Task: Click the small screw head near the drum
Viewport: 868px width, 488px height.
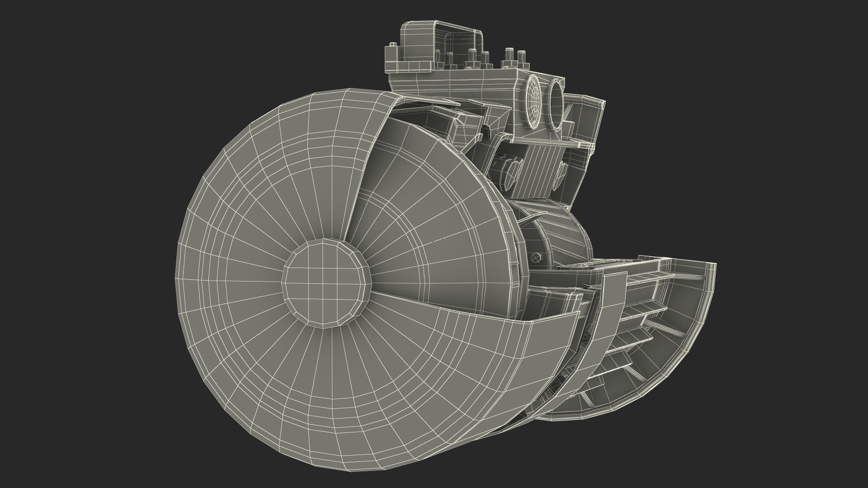Action: 537,258
